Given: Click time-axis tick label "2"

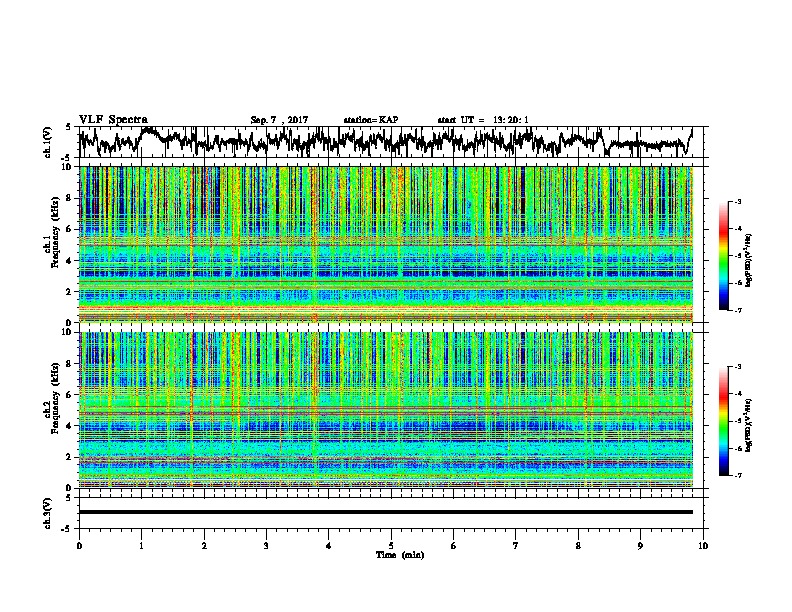Looking at the screenshot, I should coord(204,546).
